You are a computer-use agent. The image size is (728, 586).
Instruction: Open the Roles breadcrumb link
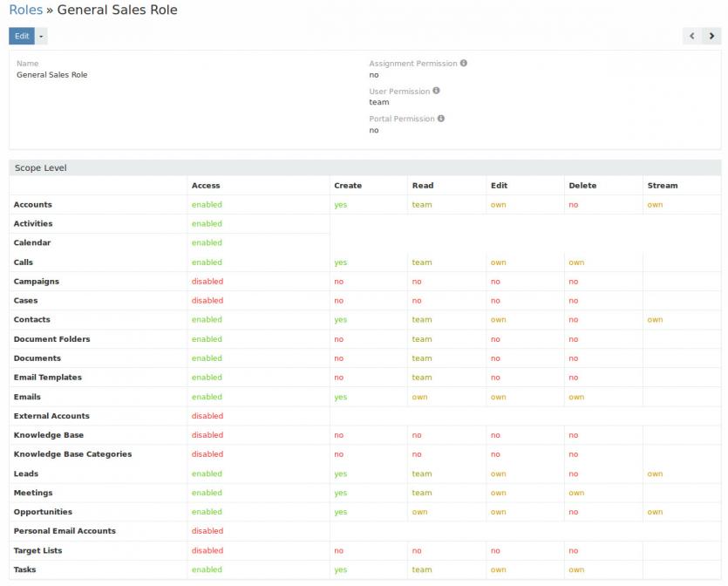(25, 10)
